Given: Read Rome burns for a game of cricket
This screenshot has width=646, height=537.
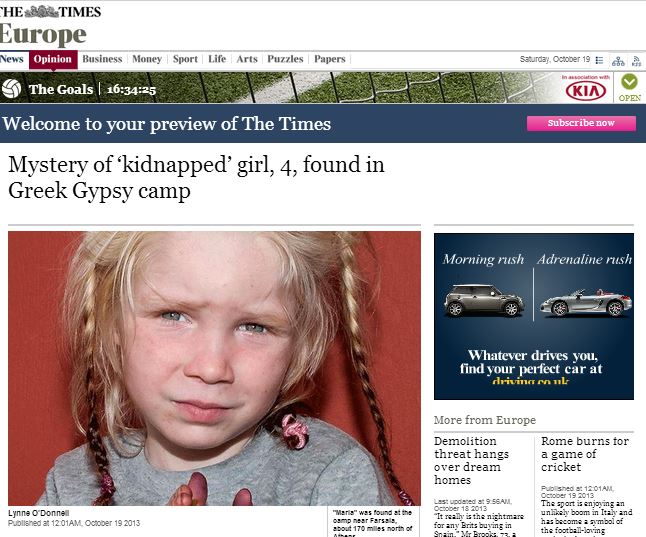Looking at the screenshot, I should coord(585,454).
